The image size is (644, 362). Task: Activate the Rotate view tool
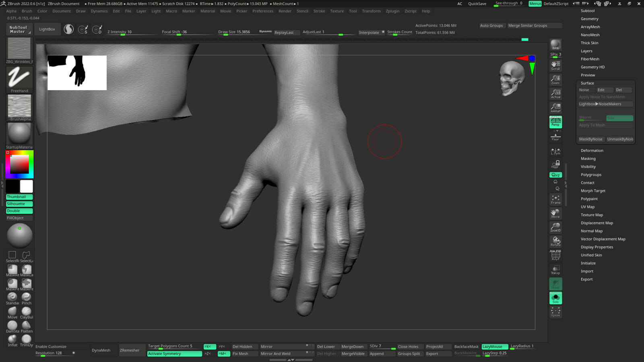(x=555, y=241)
